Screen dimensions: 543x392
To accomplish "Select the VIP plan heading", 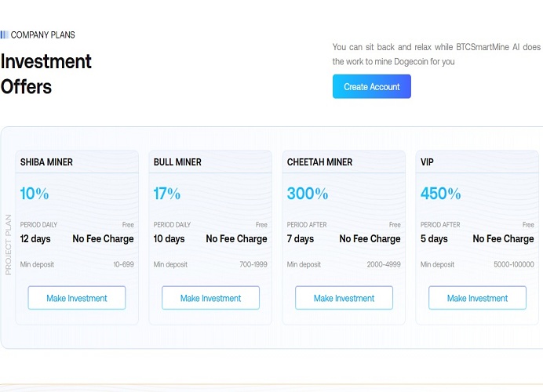I will pos(427,162).
